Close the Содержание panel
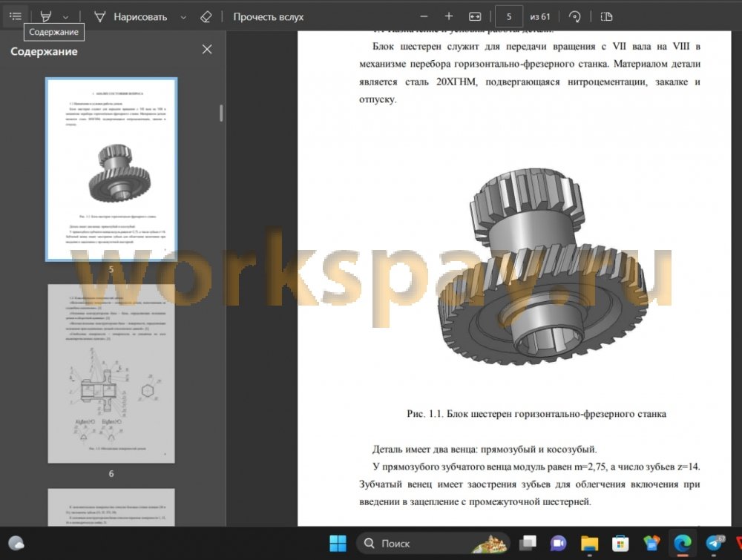Image resolution: width=742 pixels, height=560 pixels. (x=207, y=49)
